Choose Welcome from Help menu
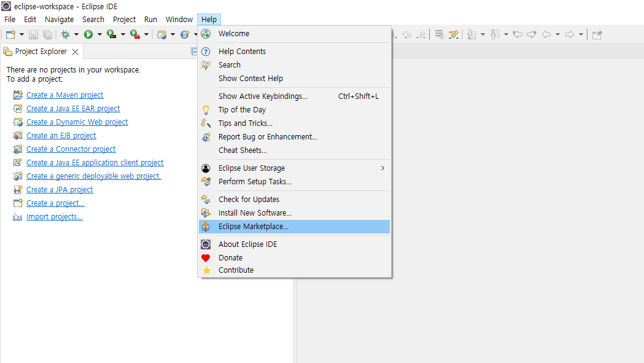 [295, 34]
